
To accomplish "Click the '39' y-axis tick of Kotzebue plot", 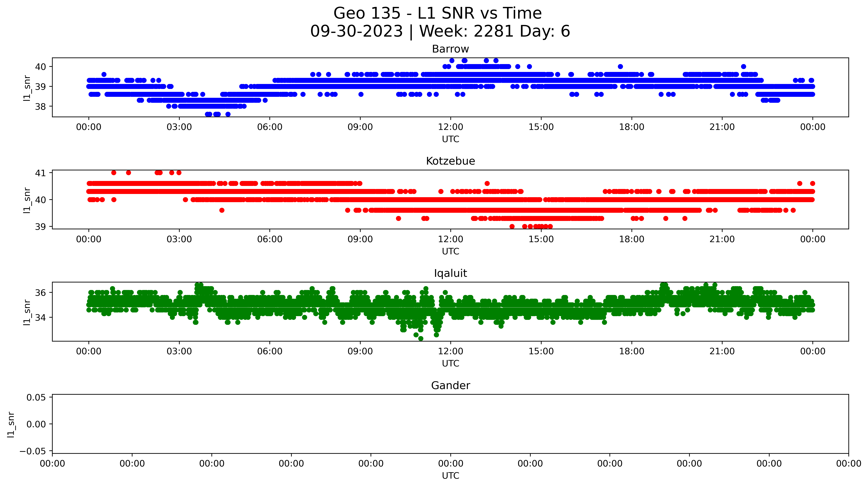I will point(41,227).
